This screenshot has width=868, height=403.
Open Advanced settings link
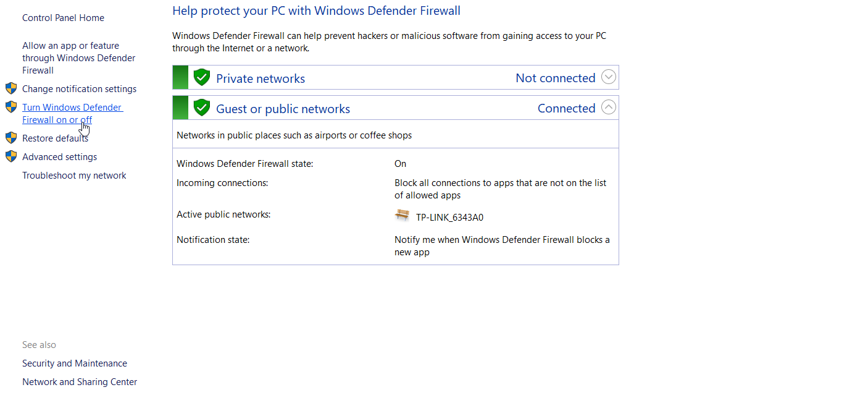tap(60, 157)
